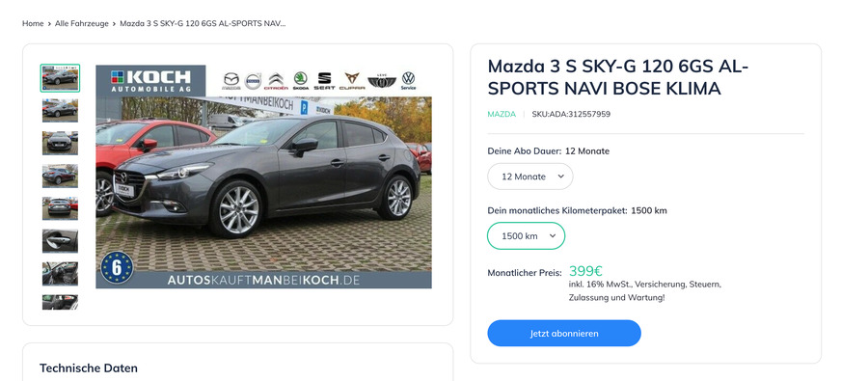Open the 12 Monate duration dropdown
Viewport: 868px width, 381px height.
(x=529, y=177)
